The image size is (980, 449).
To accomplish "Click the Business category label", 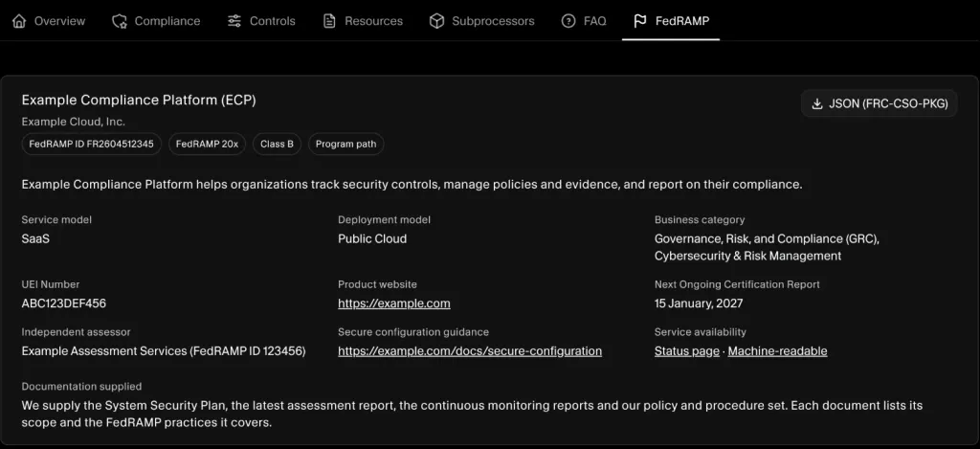I will point(700,219).
